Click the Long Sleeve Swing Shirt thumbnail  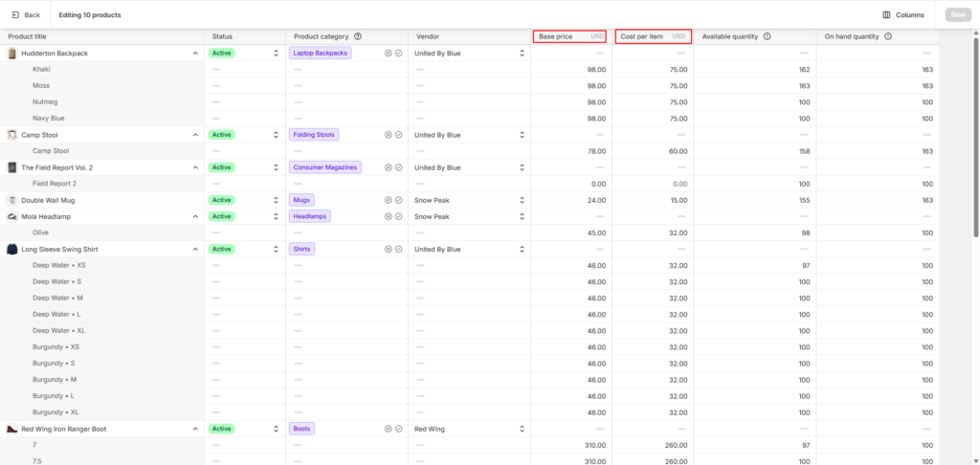point(11,249)
